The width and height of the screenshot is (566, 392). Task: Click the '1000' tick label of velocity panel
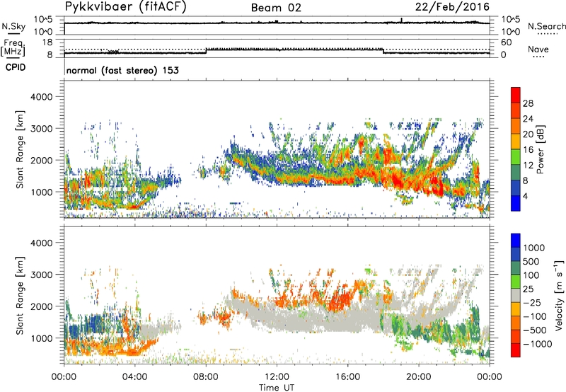[x=41, y=338]
